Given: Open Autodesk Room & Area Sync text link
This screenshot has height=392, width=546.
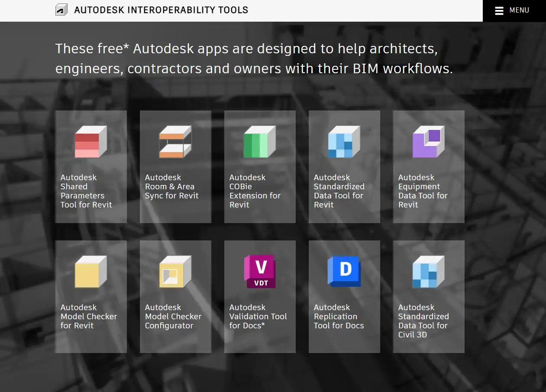Looking at the screenshot, I should pos(171,187).
